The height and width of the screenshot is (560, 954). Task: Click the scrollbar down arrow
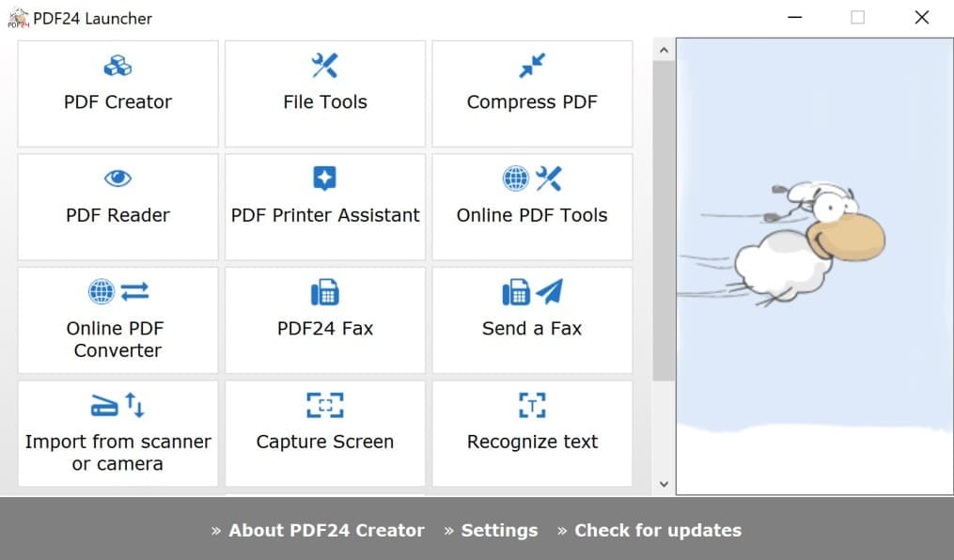[x=664, y=484]
